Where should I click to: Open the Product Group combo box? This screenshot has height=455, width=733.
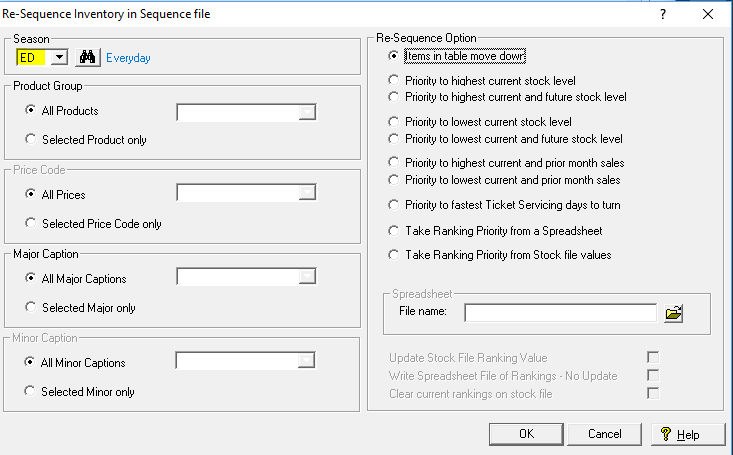pos(246,112)
